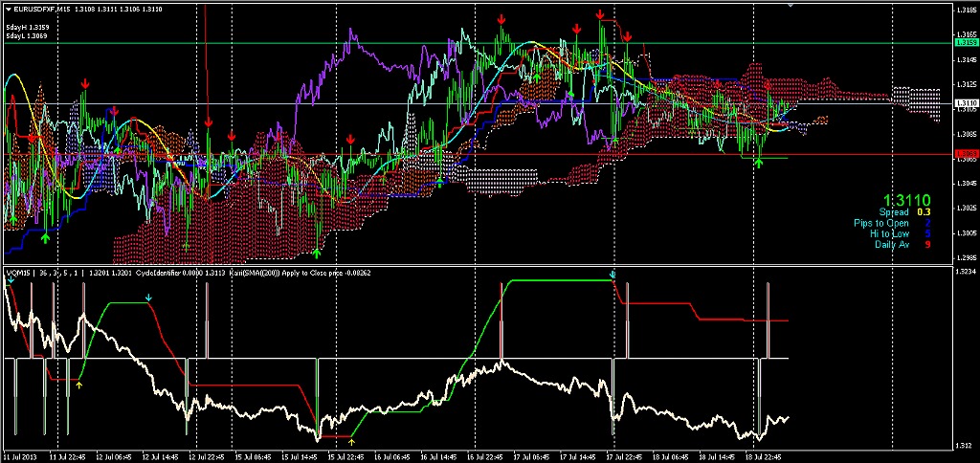Click the triangle icon before the EURUSDFXF,M15 title
Image resolution: width=980 pixels, height=463 pixels.
point(8,9)
